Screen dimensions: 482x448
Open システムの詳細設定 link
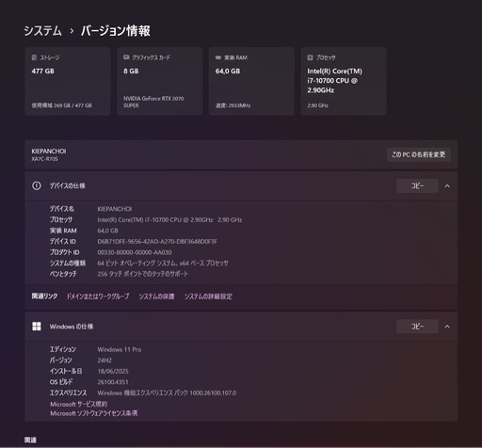(208, 296)
